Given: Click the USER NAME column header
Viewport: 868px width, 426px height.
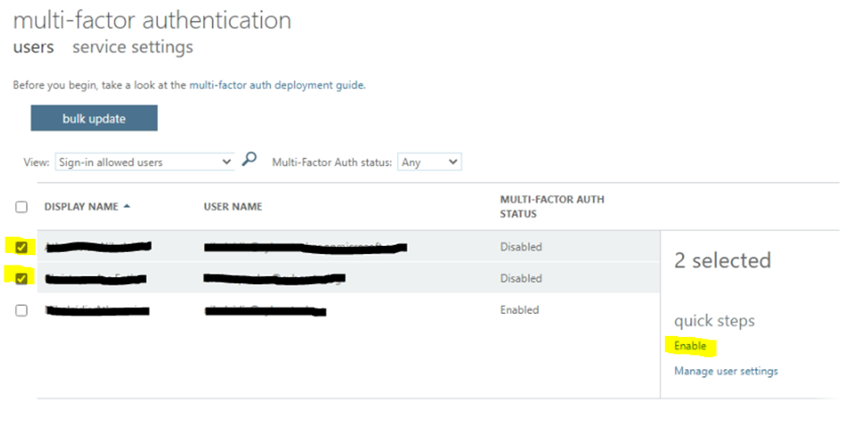Looking at the screenshot, I should (232, 207).
